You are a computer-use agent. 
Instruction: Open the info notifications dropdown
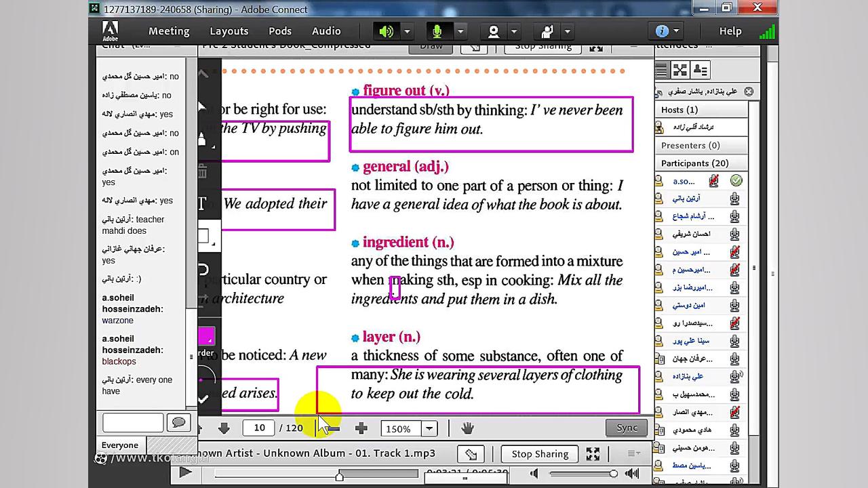point(667,31)
